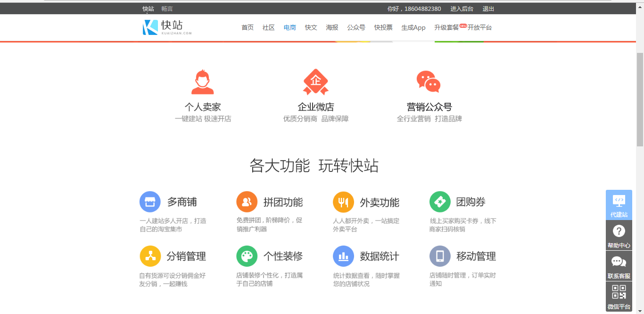
Task: Open the 帮助中心 help center button
Action: [x=619, y=236]
